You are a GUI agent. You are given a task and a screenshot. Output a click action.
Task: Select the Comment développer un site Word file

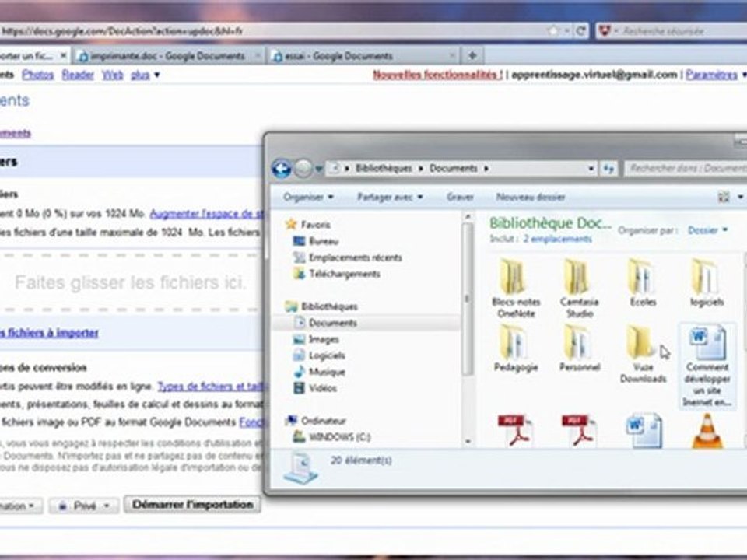coord(707,366)
